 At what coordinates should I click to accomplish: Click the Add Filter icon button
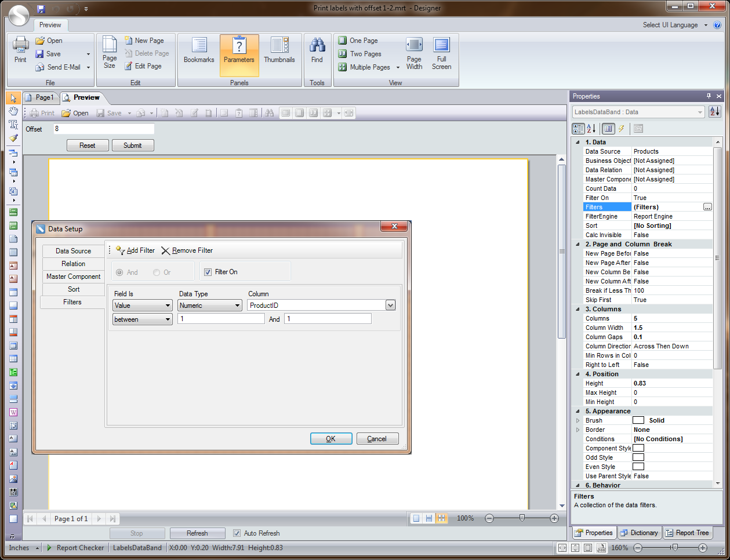[136, 250]
